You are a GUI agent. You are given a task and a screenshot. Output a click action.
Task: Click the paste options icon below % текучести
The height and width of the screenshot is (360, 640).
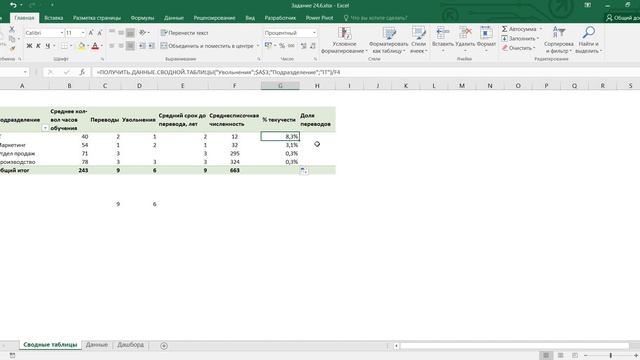point(303,171)
